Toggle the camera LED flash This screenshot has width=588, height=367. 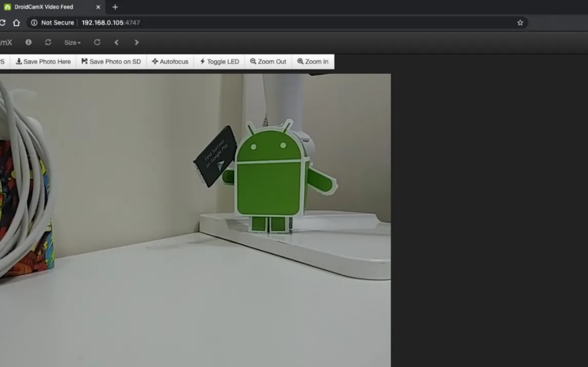tap(219, 62)
